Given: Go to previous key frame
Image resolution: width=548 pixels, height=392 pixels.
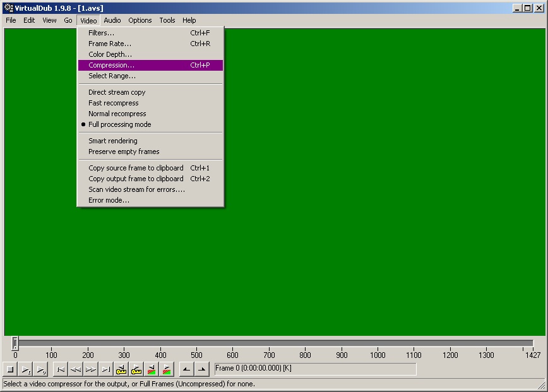Looking at the screenshot, I should click(x=121, y=370).
